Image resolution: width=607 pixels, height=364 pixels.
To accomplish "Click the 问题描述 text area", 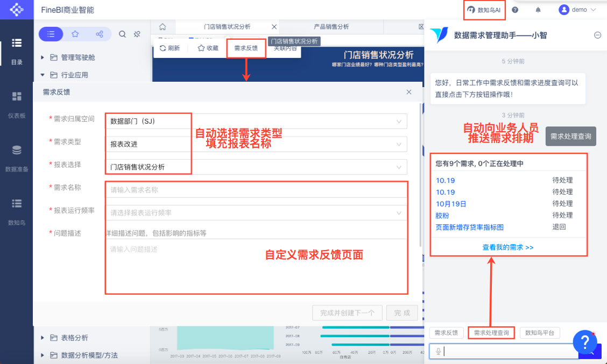I will pyautogui.click(x=256, y=266).
